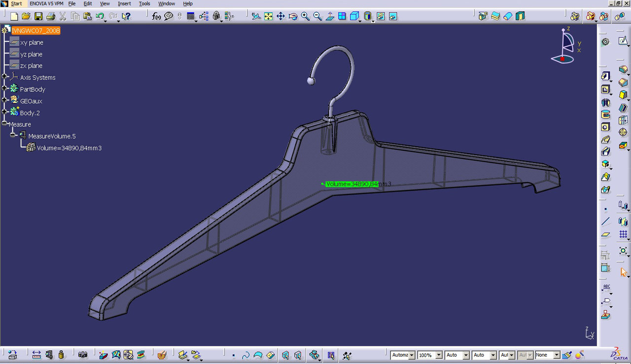Expand the PartBody node

pos(4,88)
